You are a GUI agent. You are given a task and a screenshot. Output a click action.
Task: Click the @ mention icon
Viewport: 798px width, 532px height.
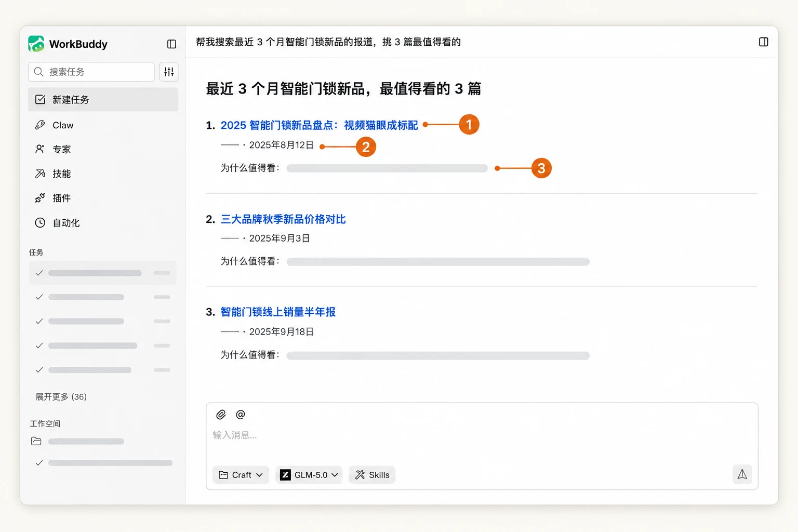(240, 415)
